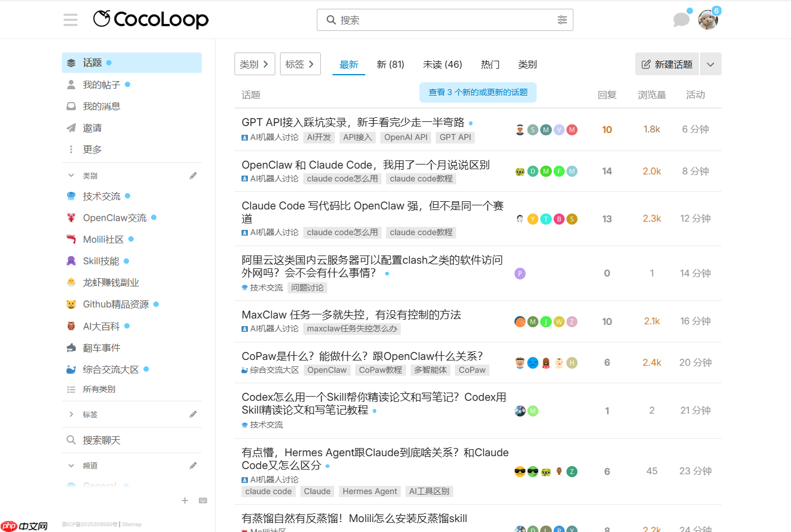Edit tags section pencil icon
The width and height of the screenshot is (791, 532).
tap(193, 414)
